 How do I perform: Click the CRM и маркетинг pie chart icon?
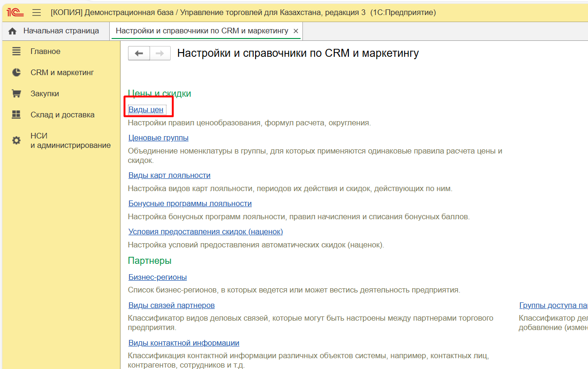pos(16,72)
